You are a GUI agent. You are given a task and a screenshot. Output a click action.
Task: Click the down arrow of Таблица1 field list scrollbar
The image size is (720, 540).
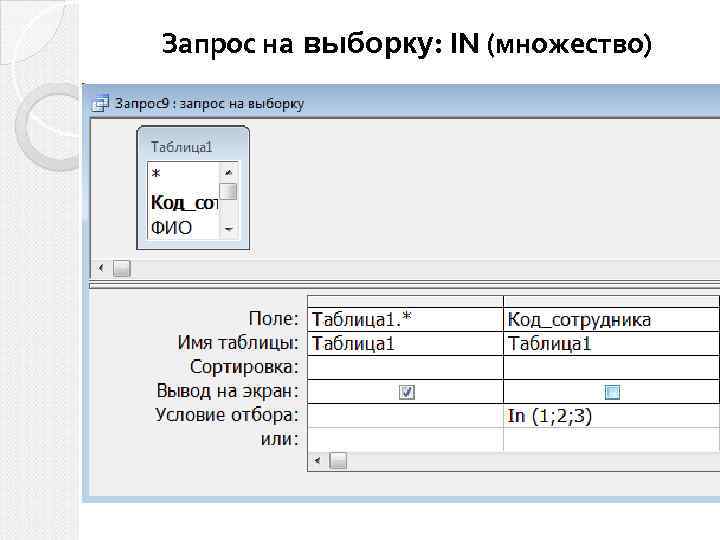229,229
